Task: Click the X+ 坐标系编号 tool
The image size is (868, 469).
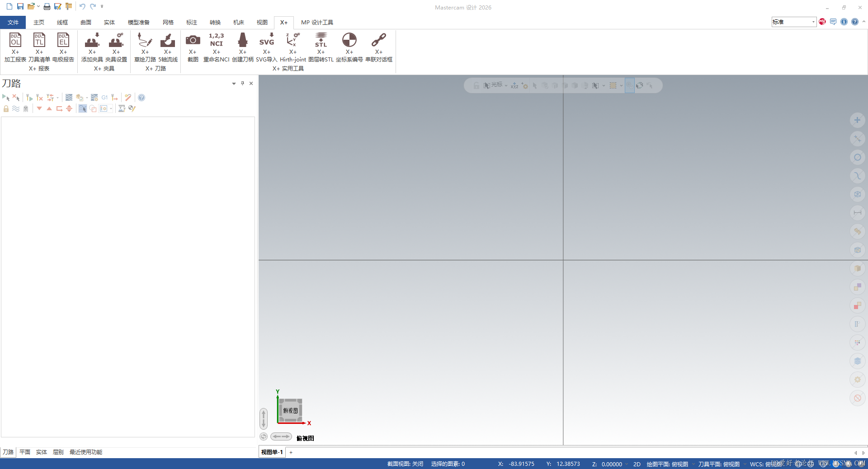Action: click(349, 47)
